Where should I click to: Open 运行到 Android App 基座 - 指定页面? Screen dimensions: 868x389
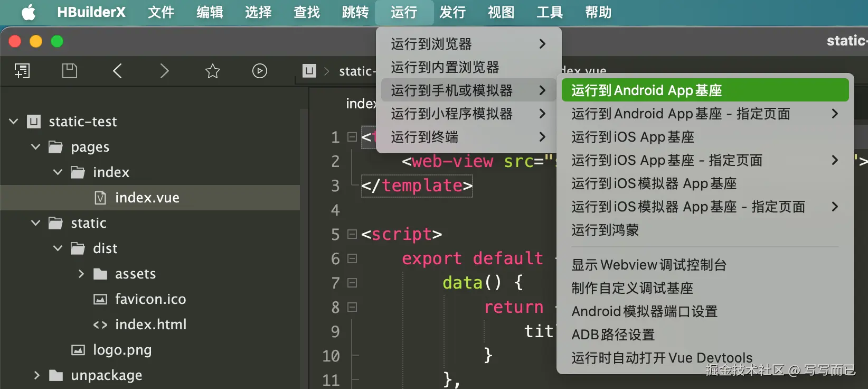tap(705, 114)
